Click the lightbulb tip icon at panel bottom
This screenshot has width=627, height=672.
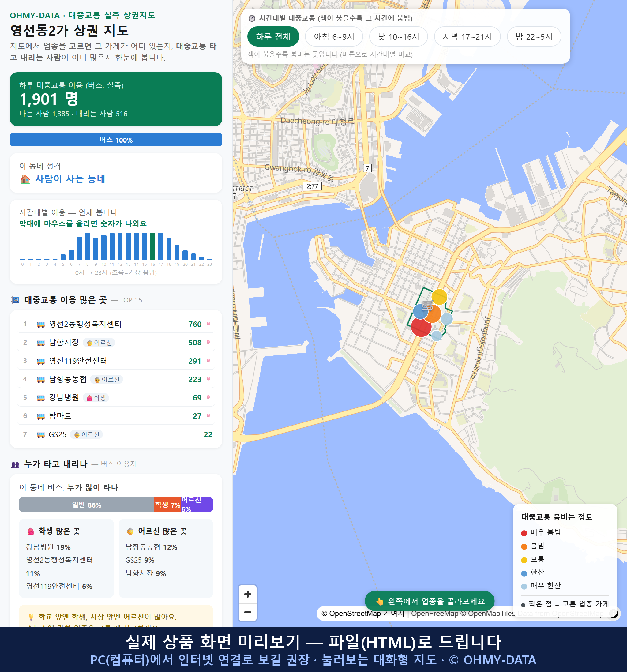[31, 617]
